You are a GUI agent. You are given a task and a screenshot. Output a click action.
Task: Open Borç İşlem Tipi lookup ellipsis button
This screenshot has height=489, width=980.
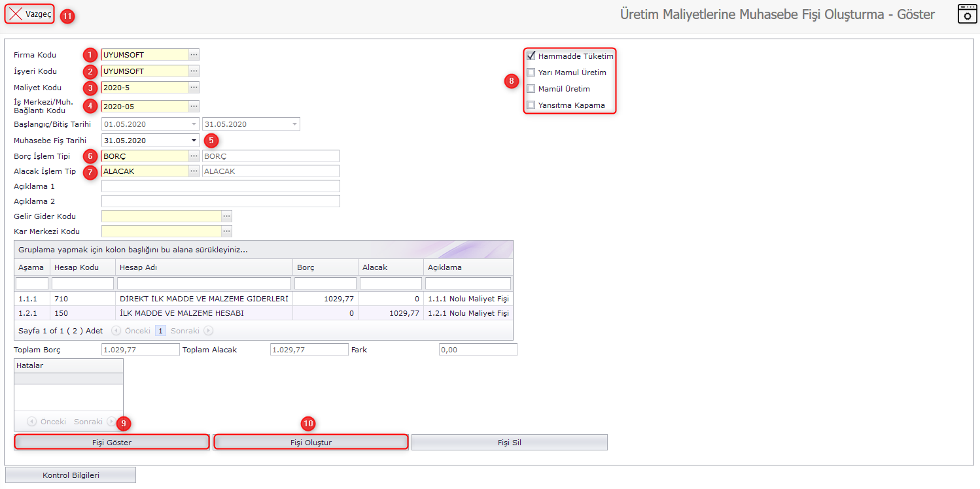click(194, 156)
